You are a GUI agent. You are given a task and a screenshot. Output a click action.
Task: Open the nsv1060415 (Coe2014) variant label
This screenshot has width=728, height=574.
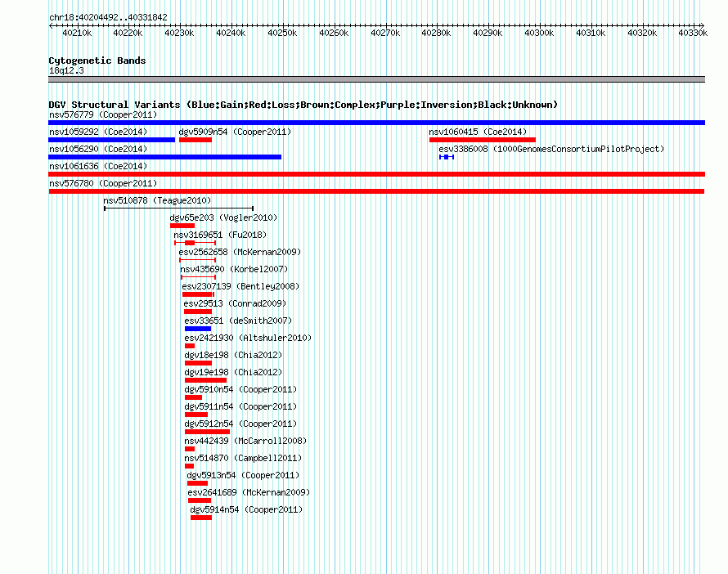click(478, 132)
